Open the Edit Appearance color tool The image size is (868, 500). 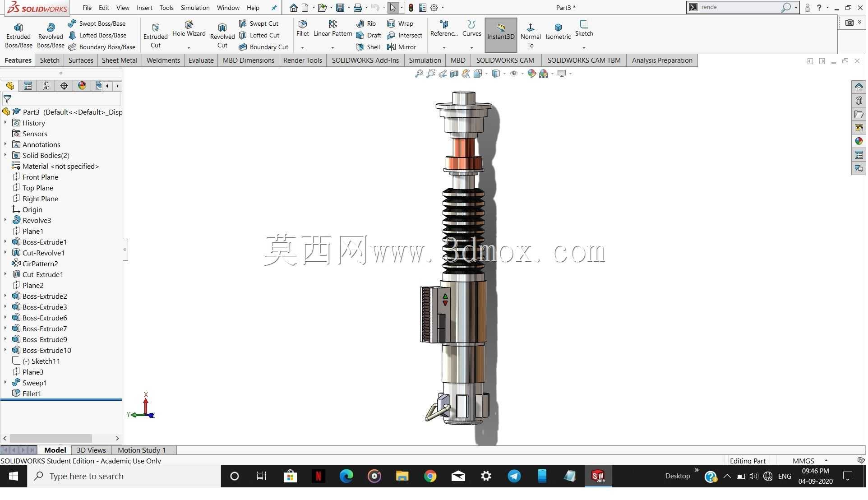click(x=531, y=74)
